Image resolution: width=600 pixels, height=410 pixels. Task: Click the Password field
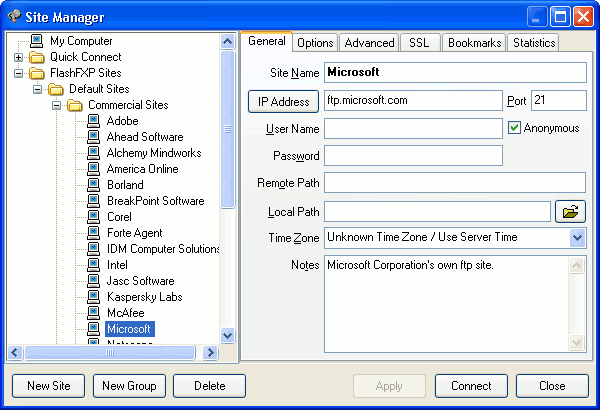pyautogui.click(x=413, y=155)
